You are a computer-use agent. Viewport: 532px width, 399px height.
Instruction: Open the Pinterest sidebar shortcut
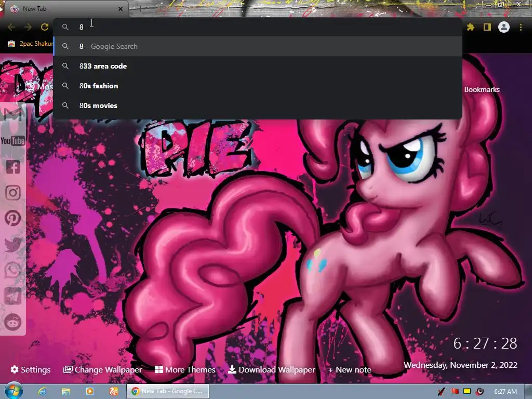pos(13,219)
